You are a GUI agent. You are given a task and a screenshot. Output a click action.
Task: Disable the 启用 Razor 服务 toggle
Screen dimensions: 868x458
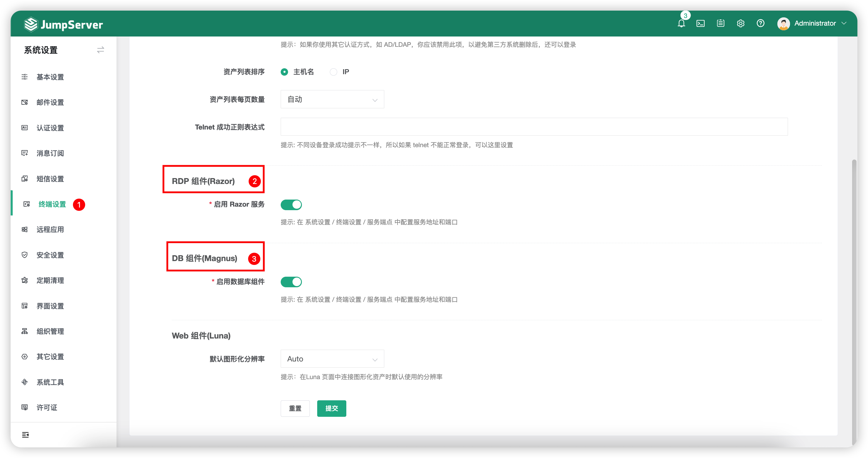[291, 204]
